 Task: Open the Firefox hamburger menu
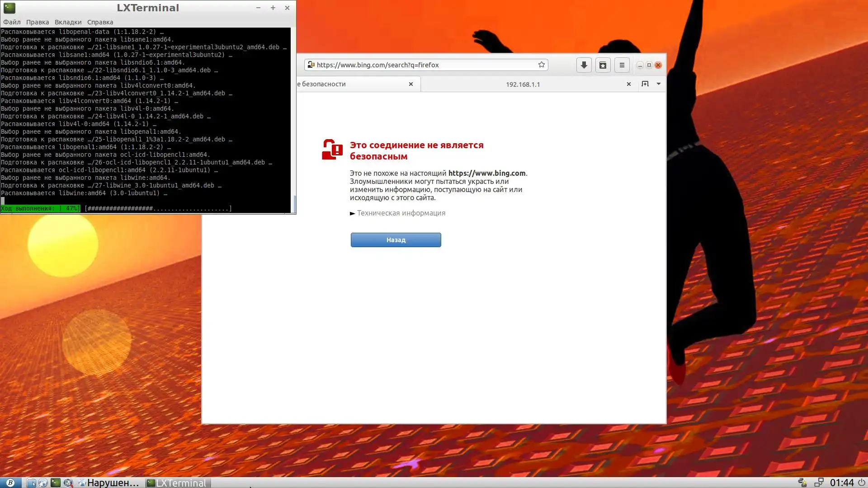(622, 65)
